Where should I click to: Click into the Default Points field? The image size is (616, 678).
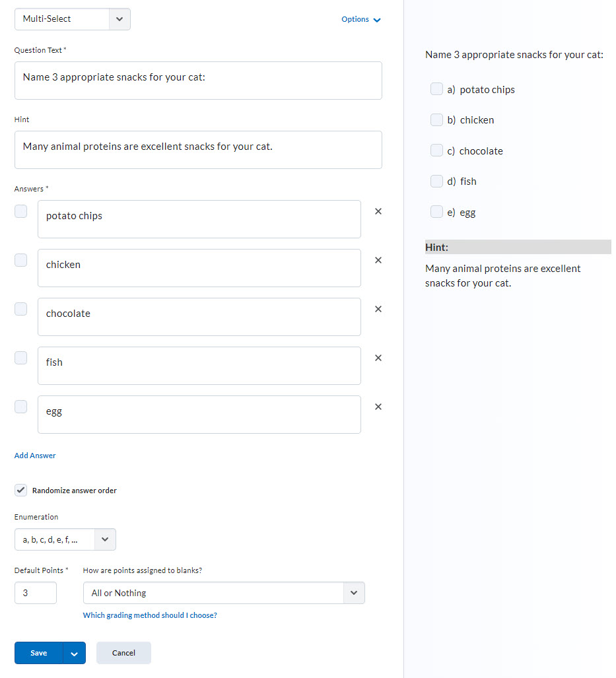(36, 593)
